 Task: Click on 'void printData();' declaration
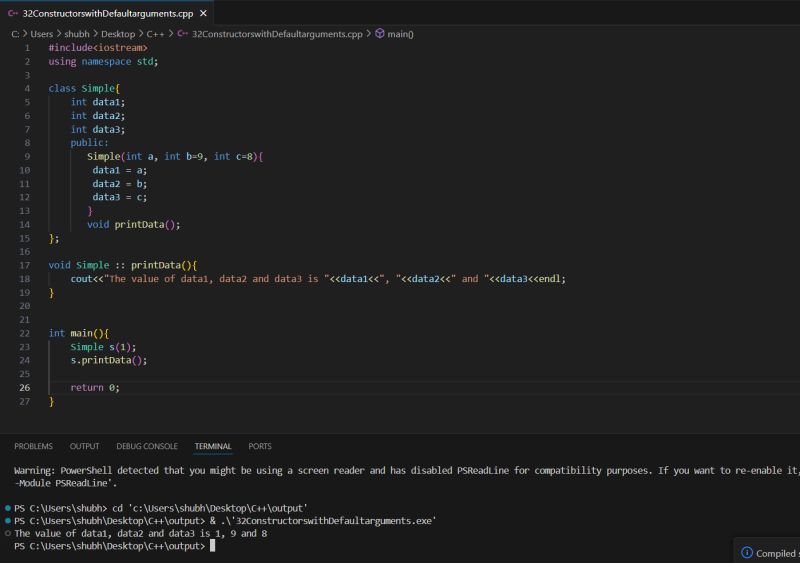click(x=133, y=224)
